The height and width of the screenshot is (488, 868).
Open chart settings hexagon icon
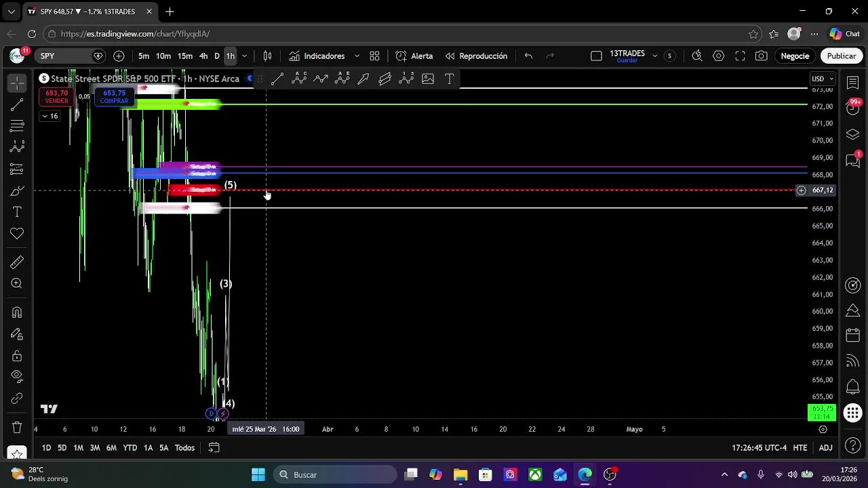point(718,56)
